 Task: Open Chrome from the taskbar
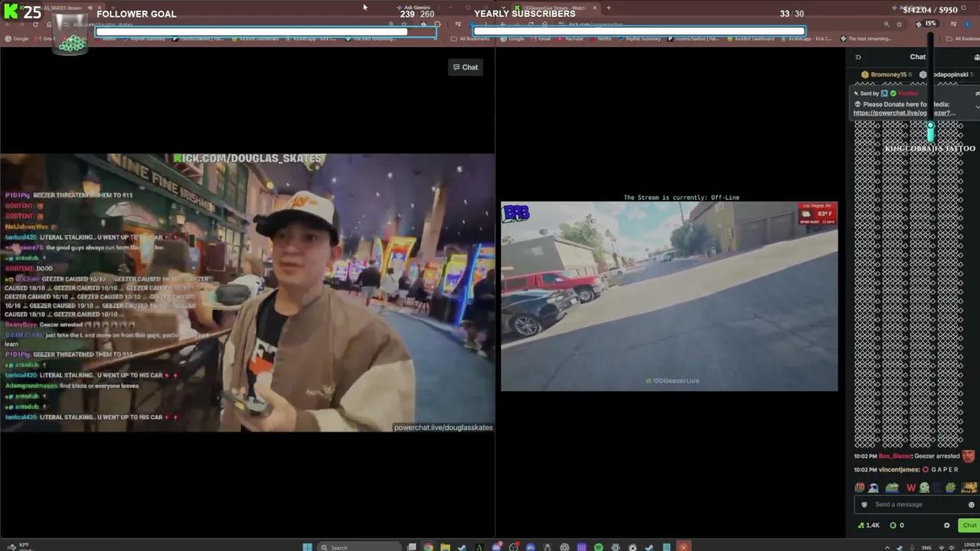428,547
